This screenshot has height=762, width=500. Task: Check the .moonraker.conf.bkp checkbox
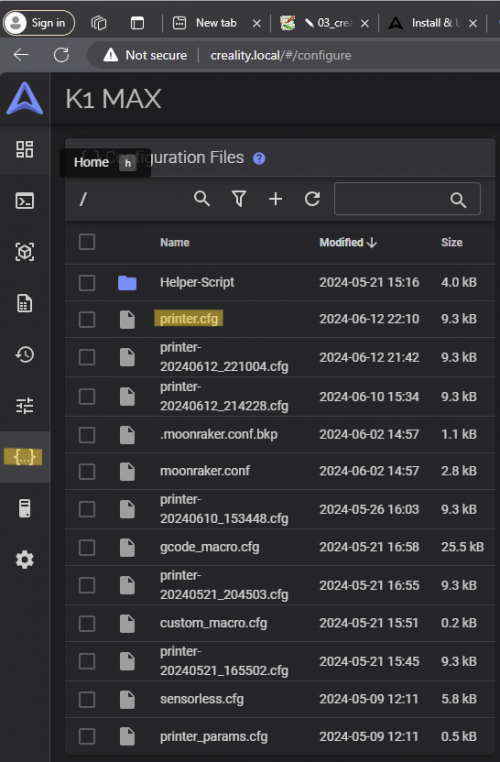pyautogui.click(x=87, y=434)
